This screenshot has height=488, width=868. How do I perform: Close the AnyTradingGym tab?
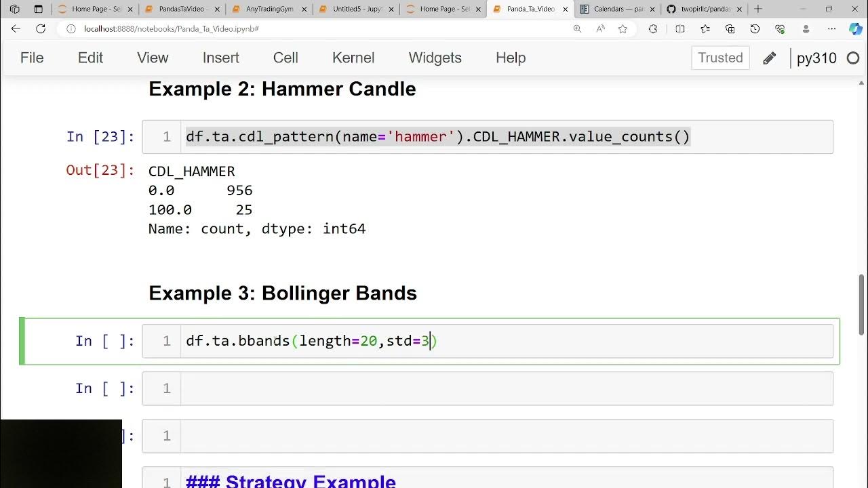pos(304,9)
